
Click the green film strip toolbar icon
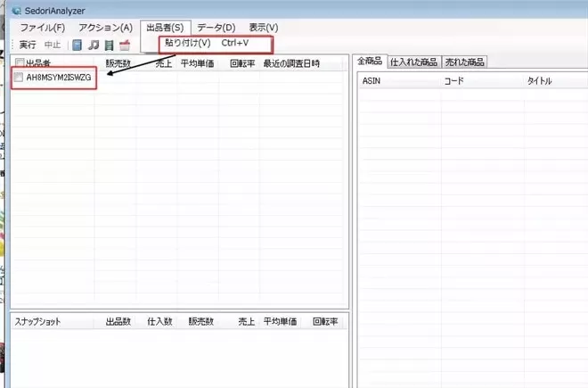point(108,45)
